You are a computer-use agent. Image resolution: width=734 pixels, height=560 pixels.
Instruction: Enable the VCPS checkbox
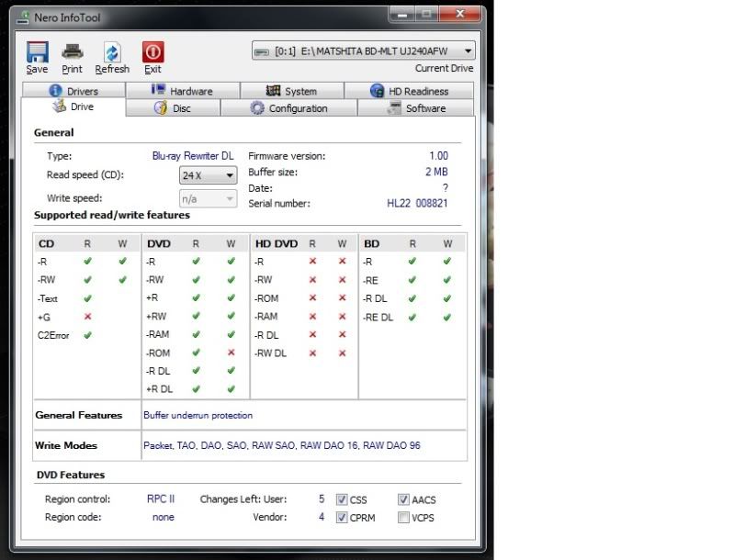pos(403,518)
